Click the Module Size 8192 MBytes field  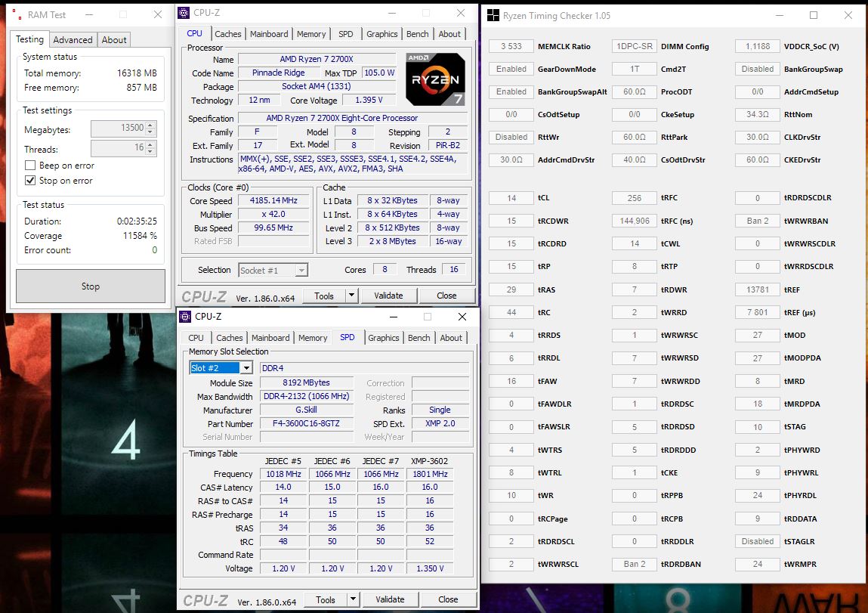tap(306, 382)
